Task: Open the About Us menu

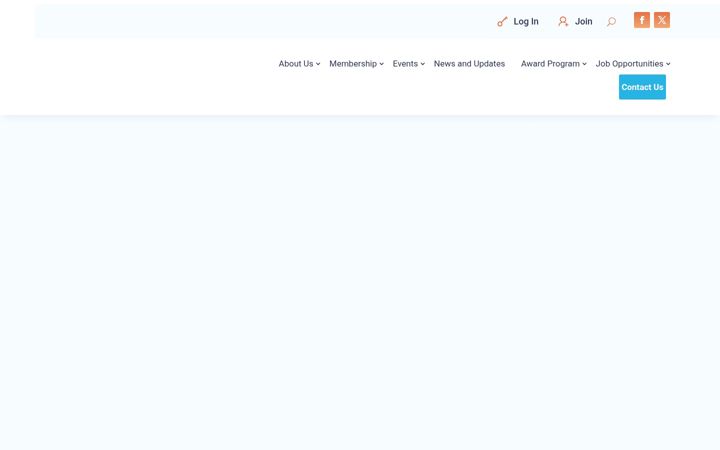Action: (x=296, y=64)
